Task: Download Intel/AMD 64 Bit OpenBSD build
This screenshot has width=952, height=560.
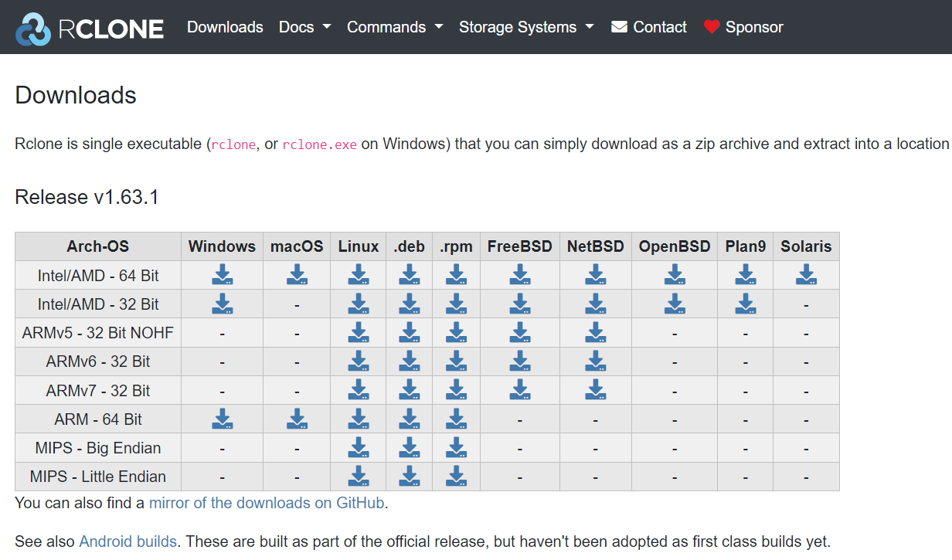Action: point(675,275)
